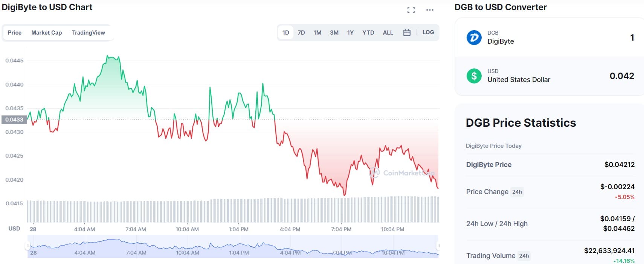Switch to the Price tab
This screenshot has height=264, width=644.
(15, 33)
